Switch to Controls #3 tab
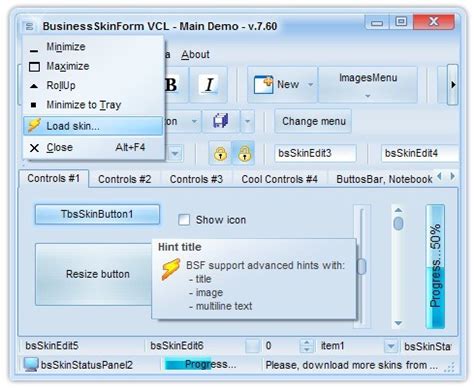This screenshot has height=389, width=474. tap(196, 179)
